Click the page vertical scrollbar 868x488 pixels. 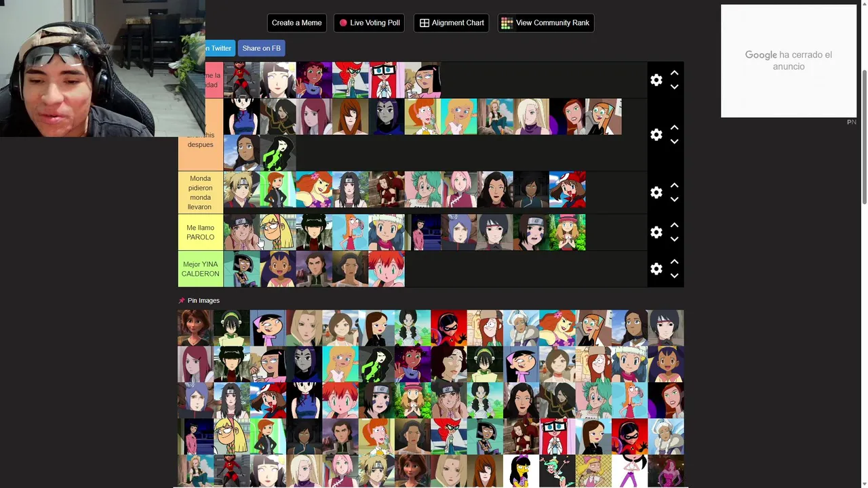point(864,136)
